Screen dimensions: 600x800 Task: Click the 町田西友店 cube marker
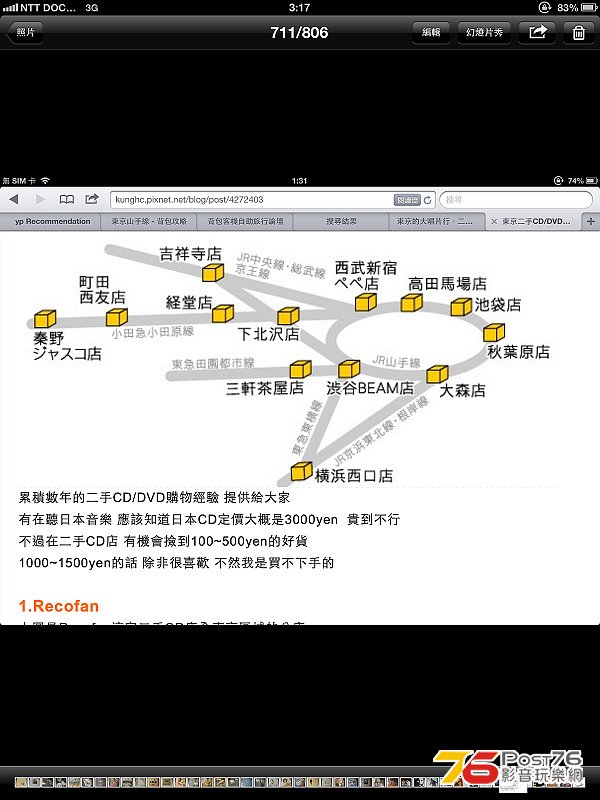[x=117, y=317]
